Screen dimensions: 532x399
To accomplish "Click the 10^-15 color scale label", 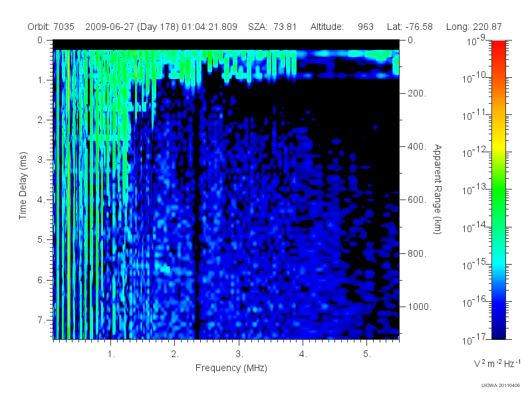I will coord(475,264).
